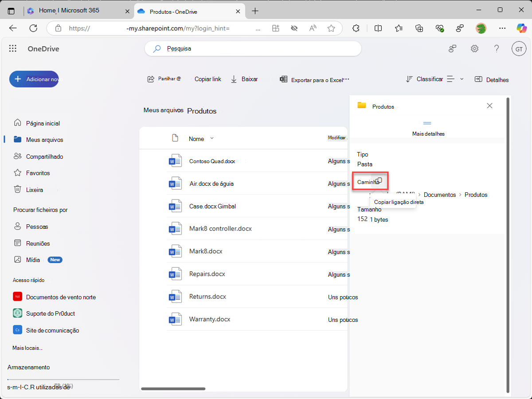Open the split screen browser icon
This screenshot has width=532, height=399.
(378, 28)
